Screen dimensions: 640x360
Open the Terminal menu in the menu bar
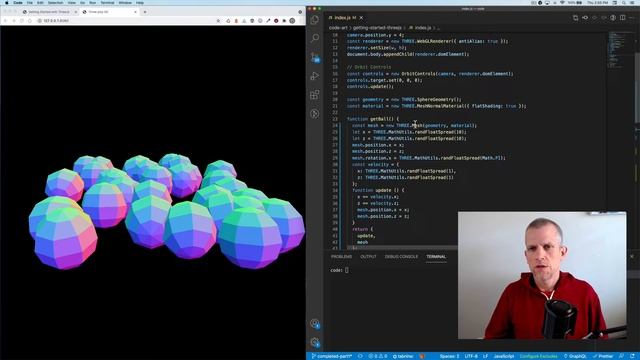pyautogui.click(x=107, y=2)
